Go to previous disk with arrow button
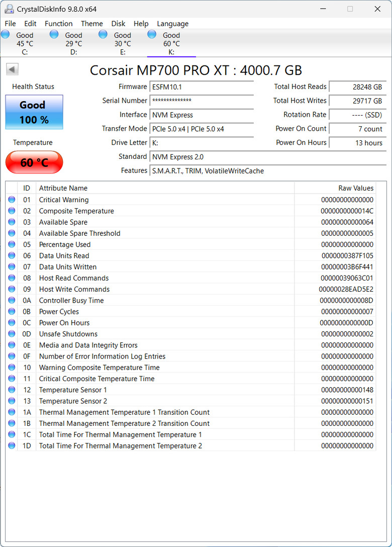This screenshot has width=392, height=547. coord(12,69)
